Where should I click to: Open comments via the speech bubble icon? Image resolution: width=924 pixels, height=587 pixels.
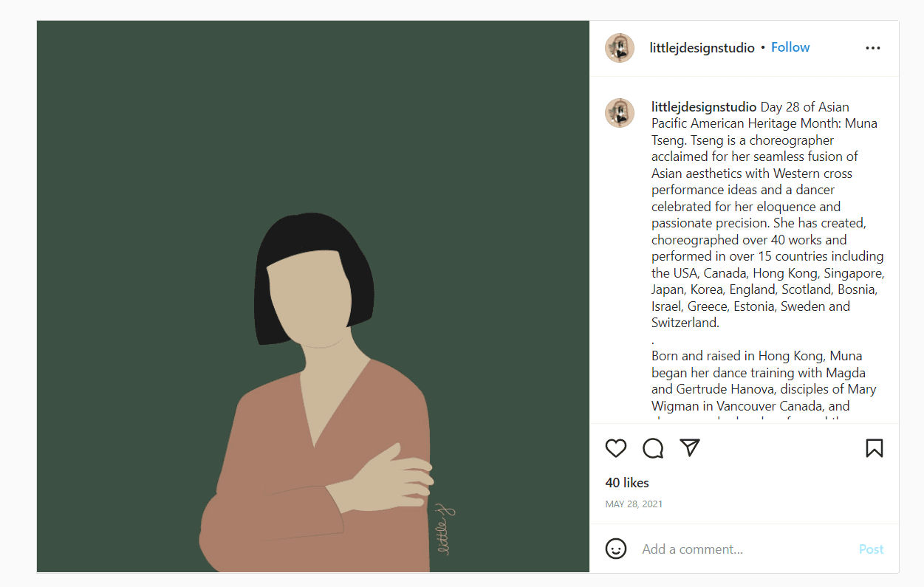(x=653, y=448)
